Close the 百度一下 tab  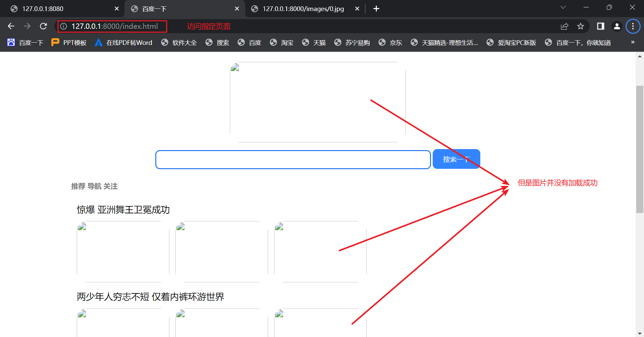pyautogui.click(x=237, y=9)
